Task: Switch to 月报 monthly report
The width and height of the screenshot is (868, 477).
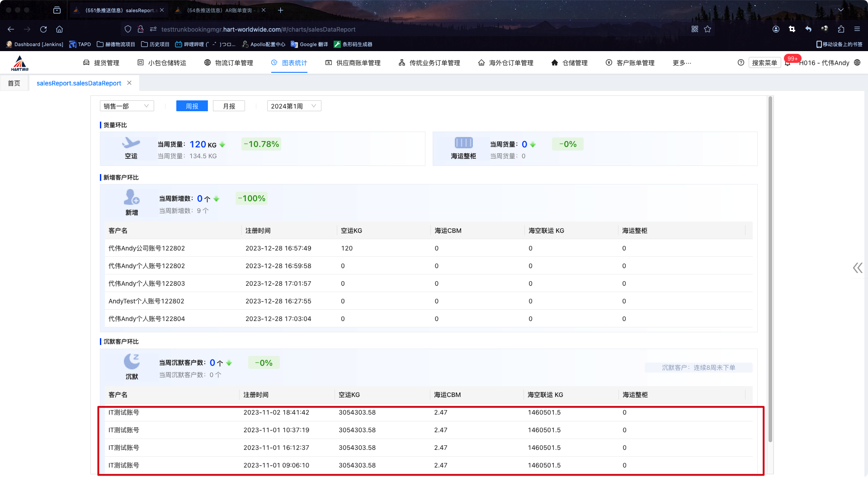Action: tap(229, 106)
